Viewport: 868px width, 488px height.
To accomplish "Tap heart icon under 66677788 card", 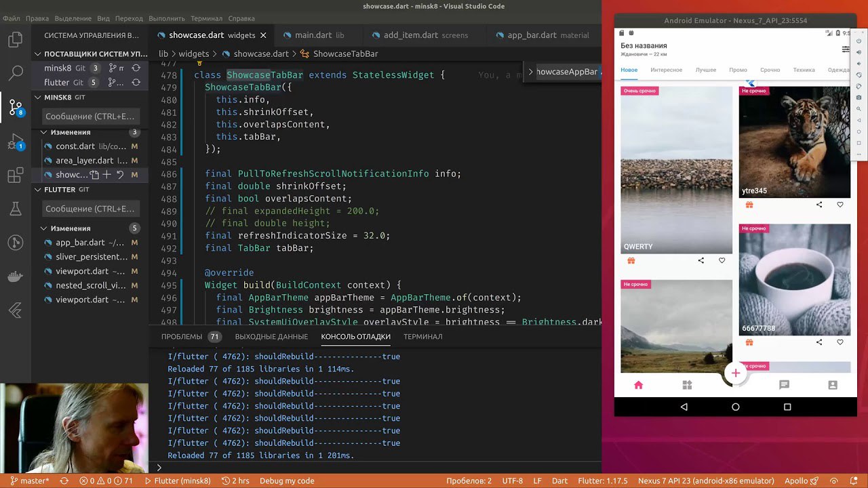I will pyautogui.click(x=840, y=342).
